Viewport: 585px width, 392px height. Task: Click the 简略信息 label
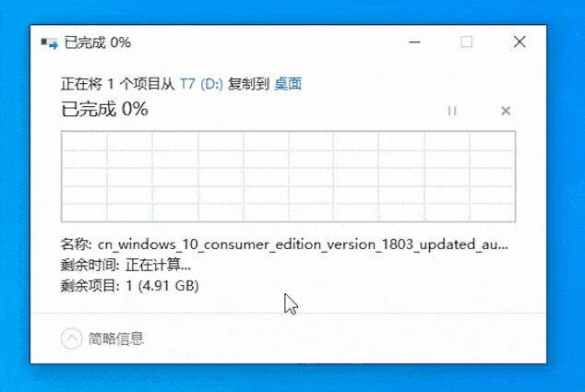115,339
